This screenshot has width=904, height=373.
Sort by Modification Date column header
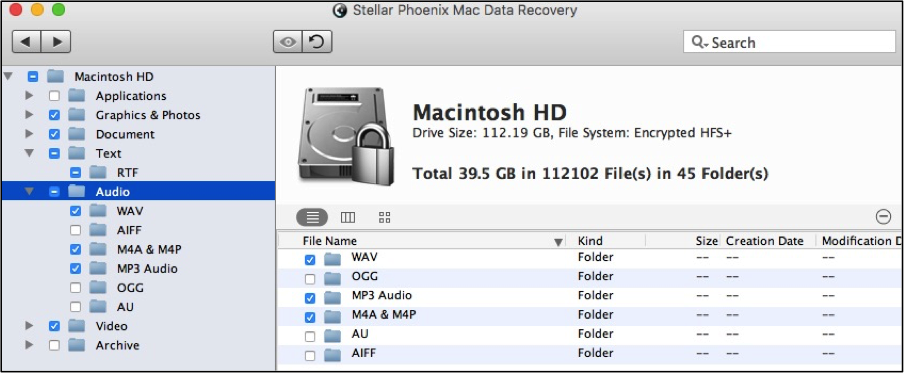tap(860, 241)
